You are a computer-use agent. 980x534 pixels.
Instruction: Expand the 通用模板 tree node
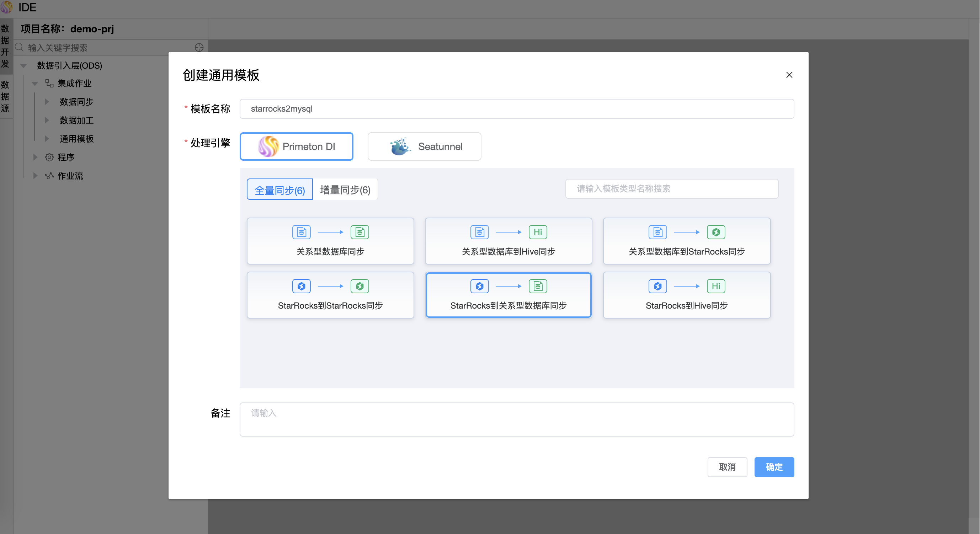coord(47,138)
